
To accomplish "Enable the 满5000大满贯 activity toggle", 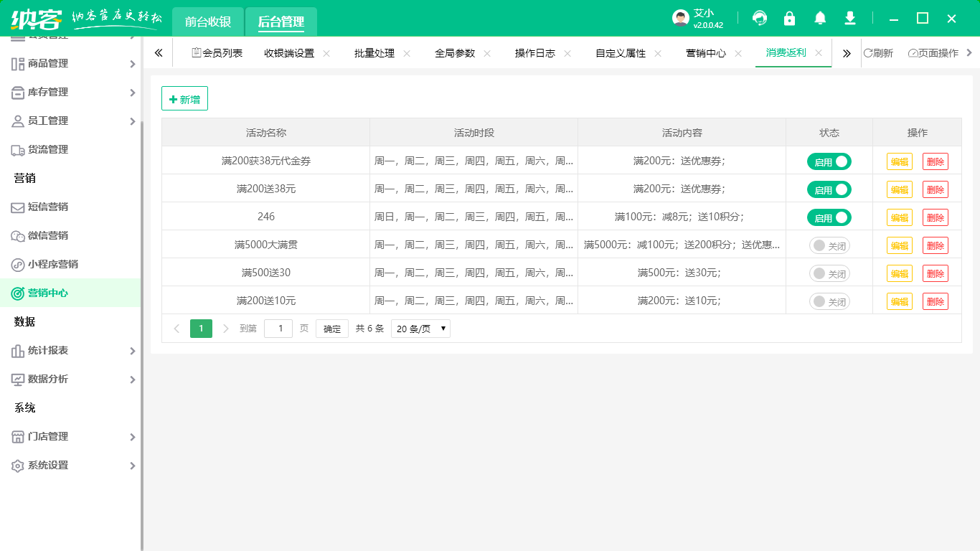I will pos(829,245).
